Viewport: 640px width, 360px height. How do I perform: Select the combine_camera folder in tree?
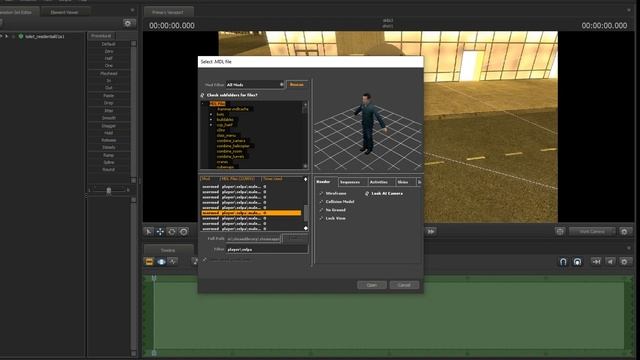coord(231,141)
